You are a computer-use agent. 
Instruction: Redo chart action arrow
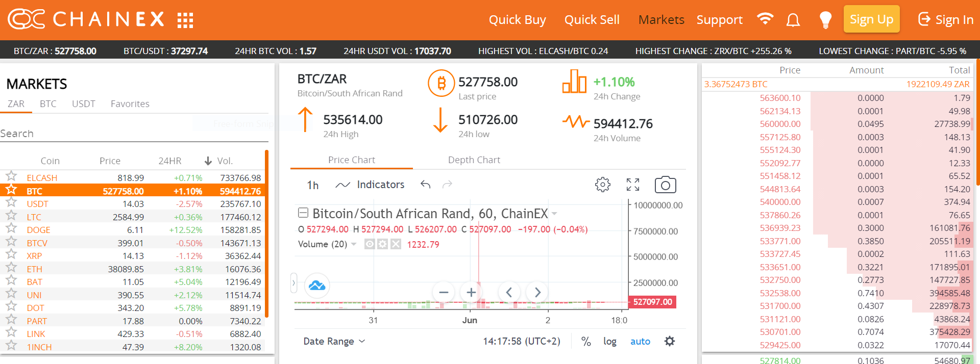447,184
